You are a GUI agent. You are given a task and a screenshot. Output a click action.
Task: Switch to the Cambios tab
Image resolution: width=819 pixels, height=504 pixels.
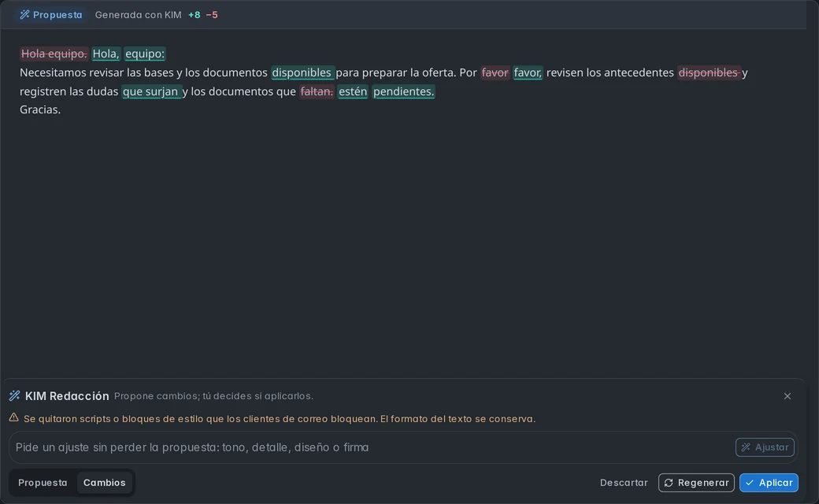tap(105, 483)
